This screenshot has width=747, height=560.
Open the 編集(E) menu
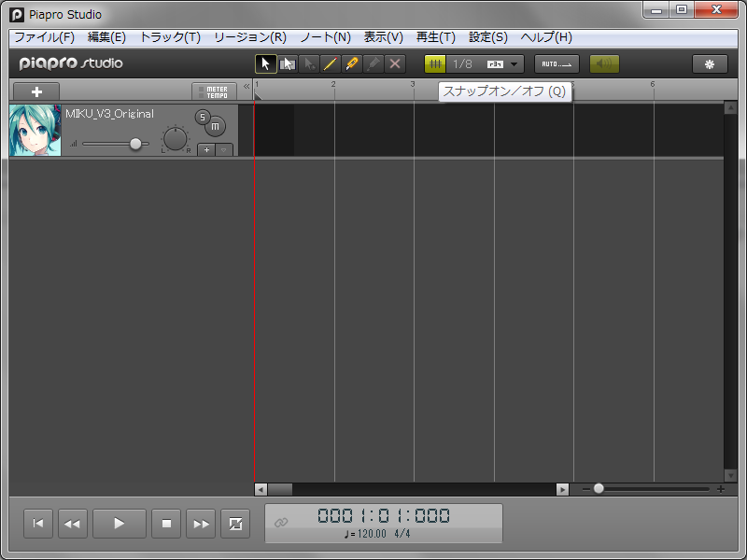(x=106, y=37)
